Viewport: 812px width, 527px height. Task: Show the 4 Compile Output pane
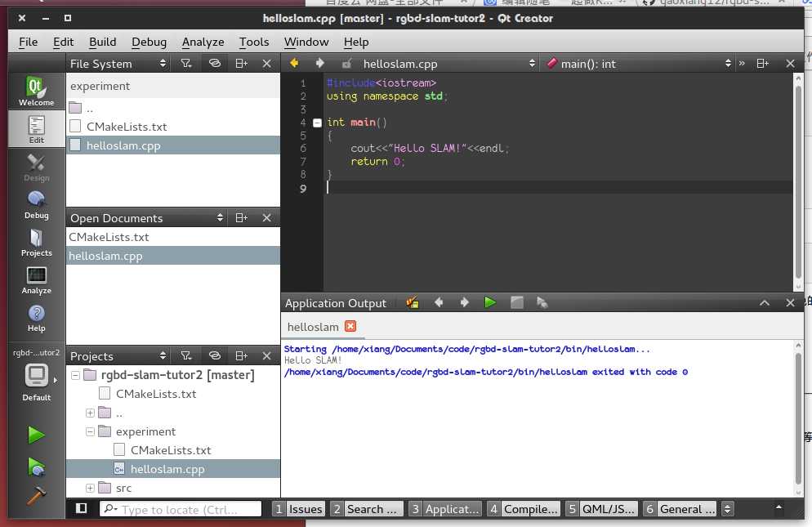[x=524, y=509]
